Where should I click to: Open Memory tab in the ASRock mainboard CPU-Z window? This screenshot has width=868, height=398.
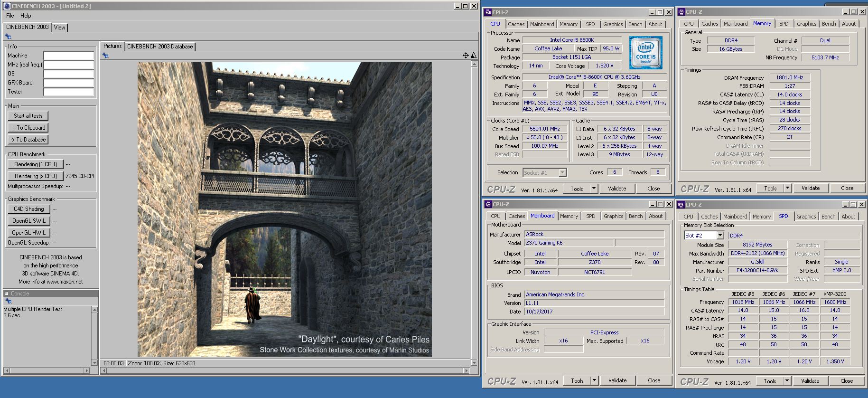(x=569, y=216)
